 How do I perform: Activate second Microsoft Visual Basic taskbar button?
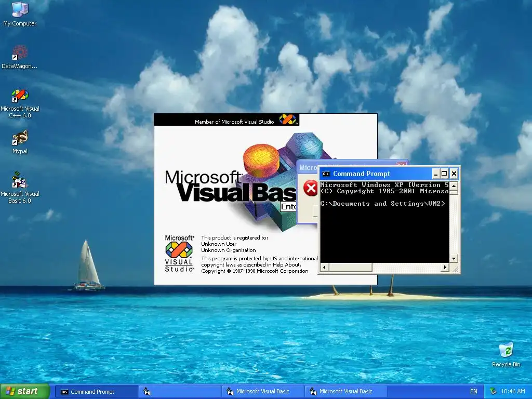(345, 392)
